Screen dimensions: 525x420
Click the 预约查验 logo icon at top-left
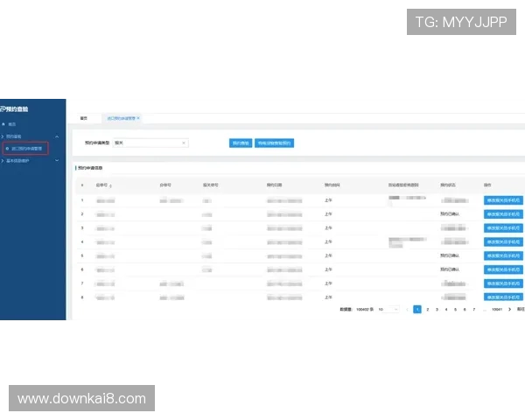pos(3,109)
